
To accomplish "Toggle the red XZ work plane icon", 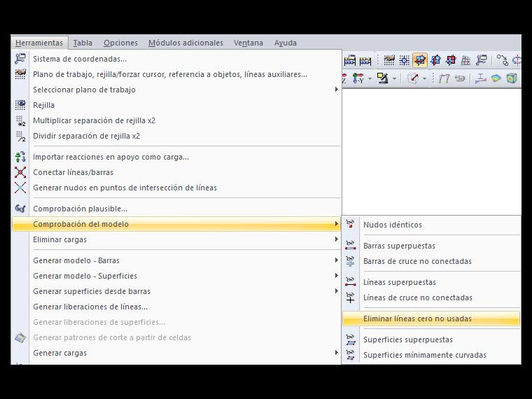I will click(x=451, y=60).
